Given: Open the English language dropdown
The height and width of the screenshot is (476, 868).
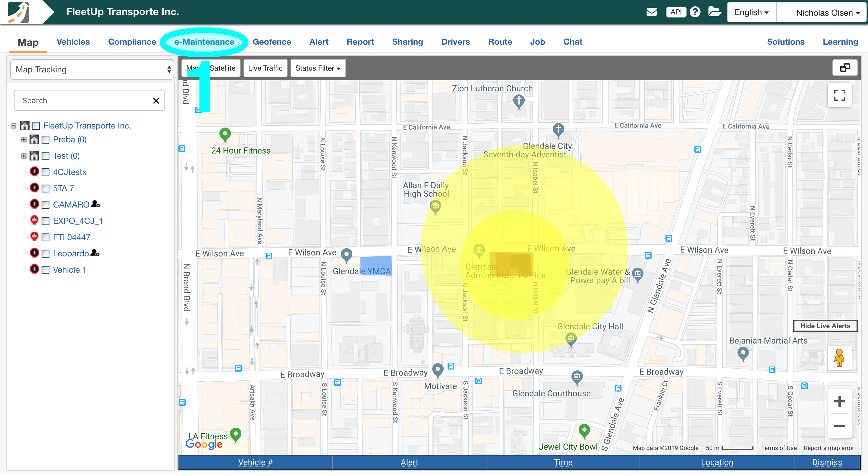Looking at the screenshot, I should pyautogui.click(x=751, y=12).
